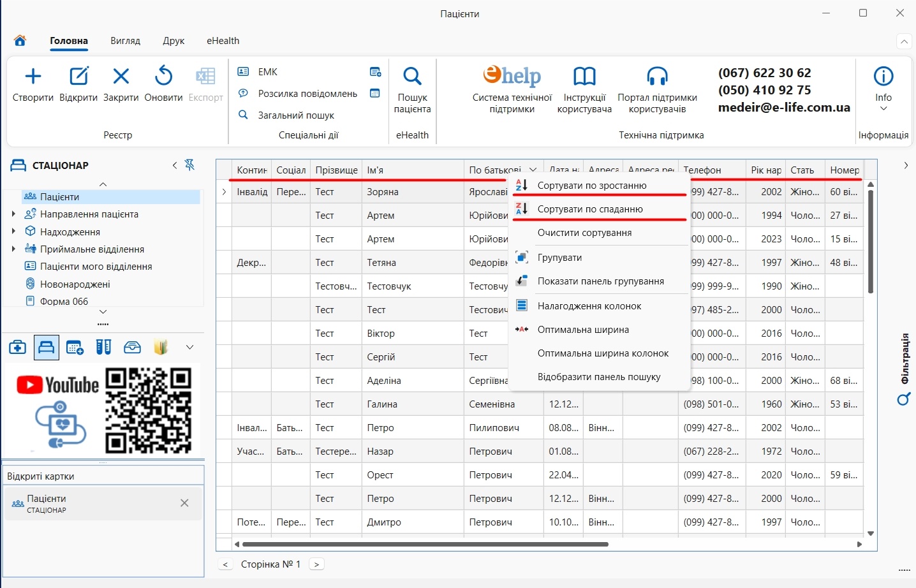Select Сортувати по спаданню
The image size is (916, 588).
pos(599,209)
